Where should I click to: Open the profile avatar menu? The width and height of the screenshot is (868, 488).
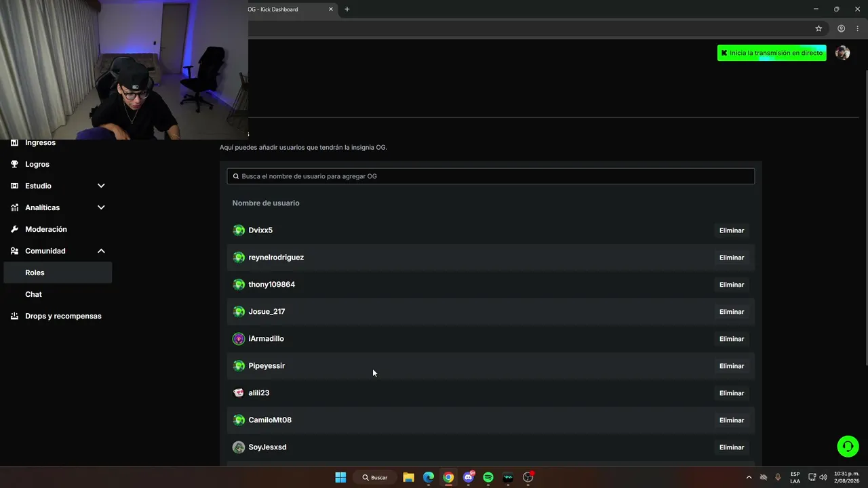(x=842, y=53)
